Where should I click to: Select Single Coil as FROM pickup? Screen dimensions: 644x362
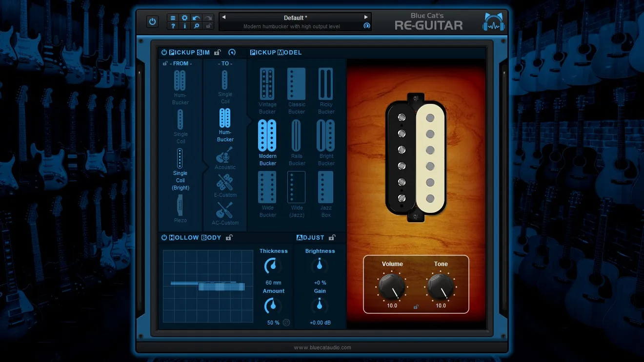coord(180,127)
